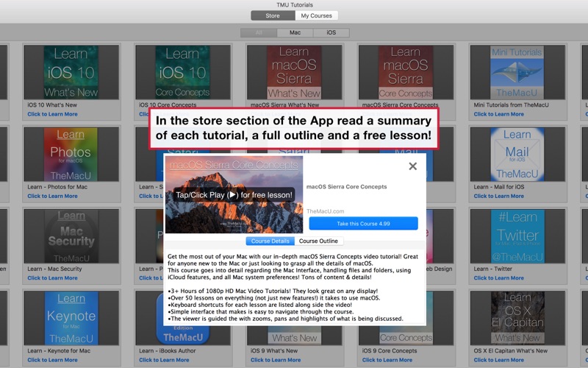Image resolution: width=588 pixels, height=368 pixels.
Task: Close the course details popup
Action: tap(412, 166)
